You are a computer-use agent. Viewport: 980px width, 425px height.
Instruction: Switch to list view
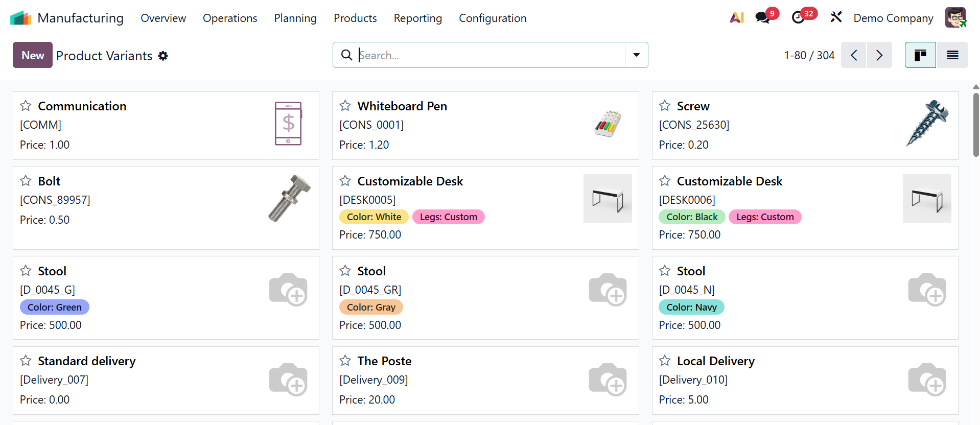(x=952, y=55)
